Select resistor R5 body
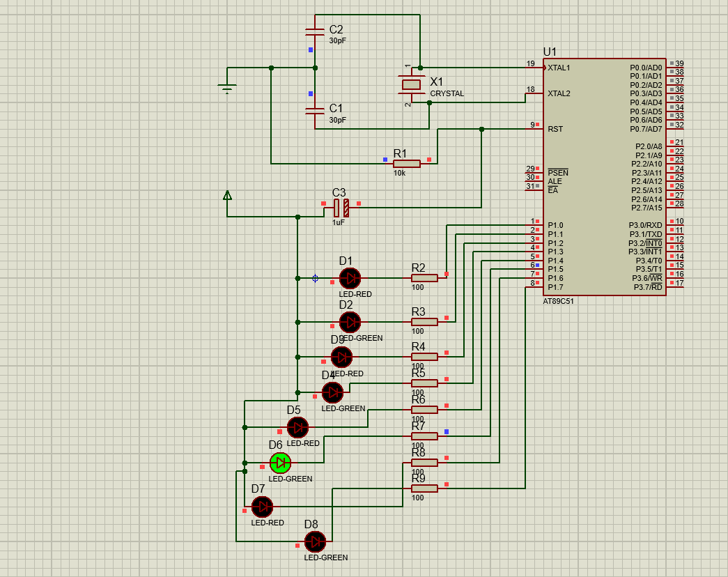Viewport: 728px width, 577px height. pos(424,383)
